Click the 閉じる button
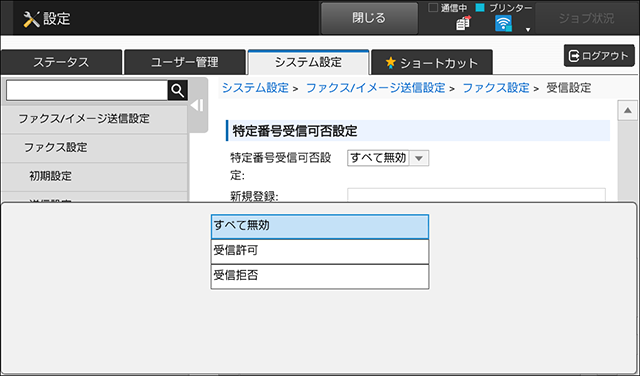 [x=369, y=18]
